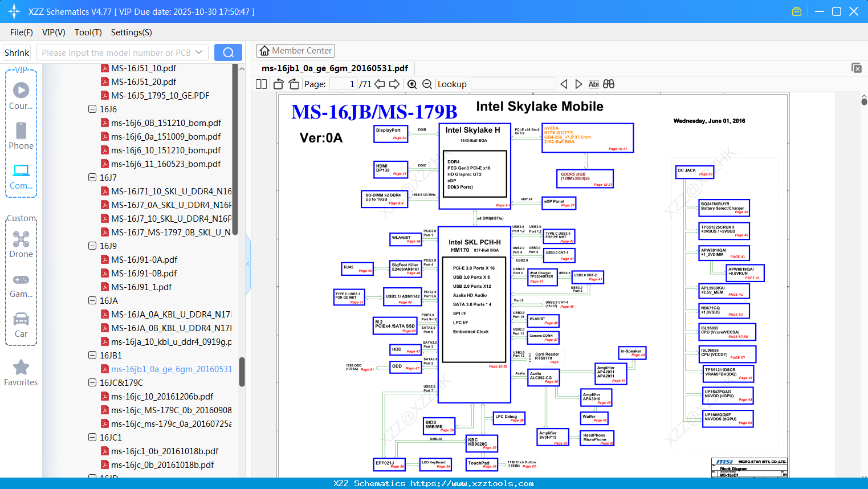Open ms-16jc_10_20161206b.pdf
868x489 pixels.
pos(162,396)
